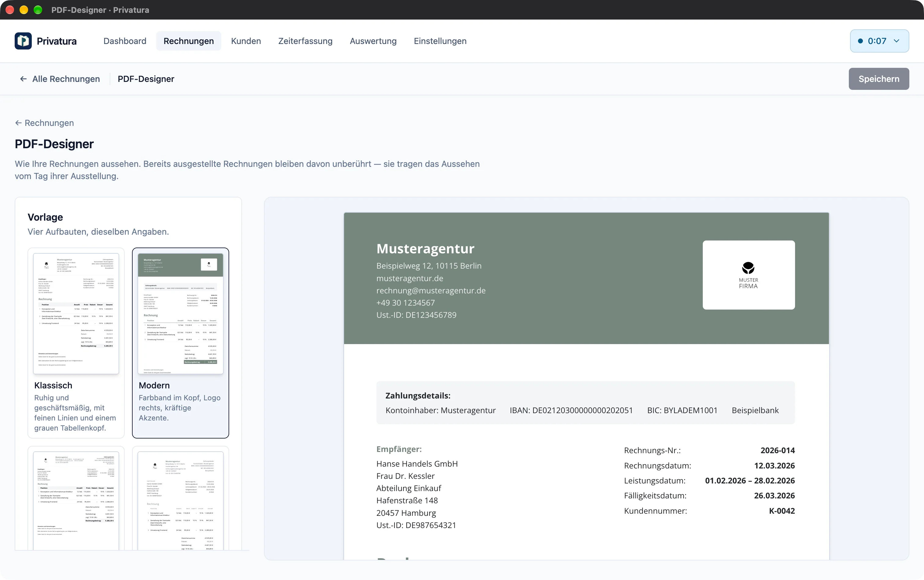Screen dimensions: 924x580
Task: Click the Klassisch template title
Action: [x=53, y=386]
